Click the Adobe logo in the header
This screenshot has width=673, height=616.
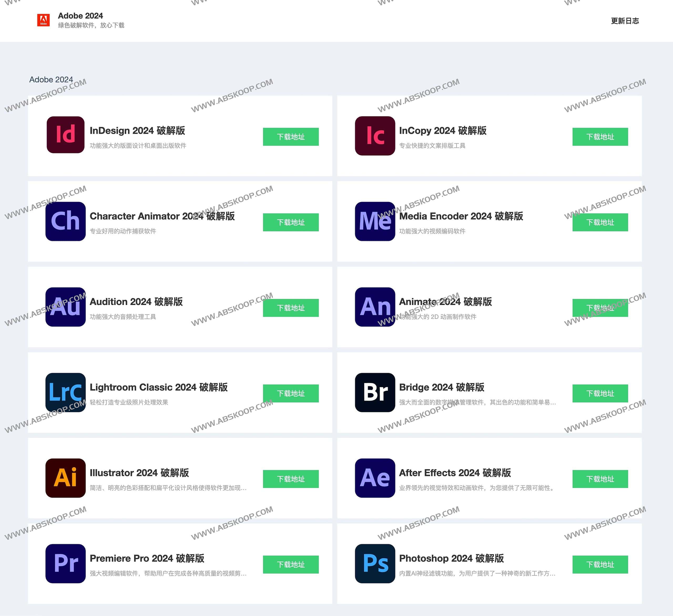43,20
